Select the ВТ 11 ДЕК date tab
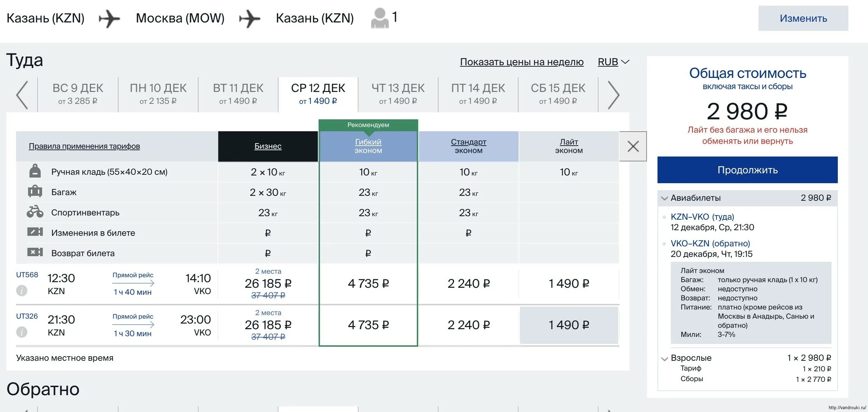Viewport: 868px width, 412px height. 238,94
